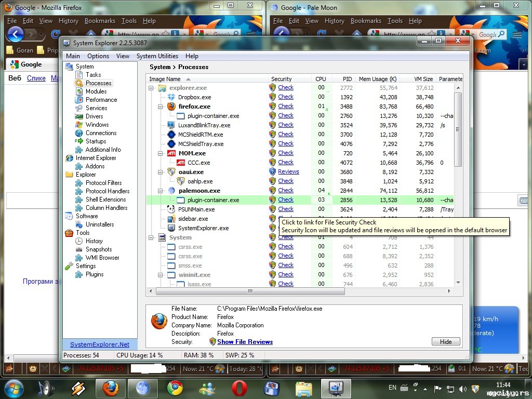Viewport: 532px width, 399px height.
Task: Click volume icon in system tray
Action: tap(462, 389)
